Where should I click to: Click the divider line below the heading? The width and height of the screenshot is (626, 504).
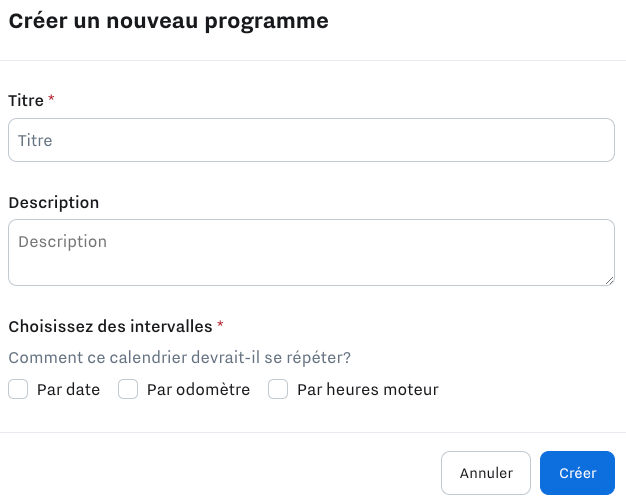point(313,60)
